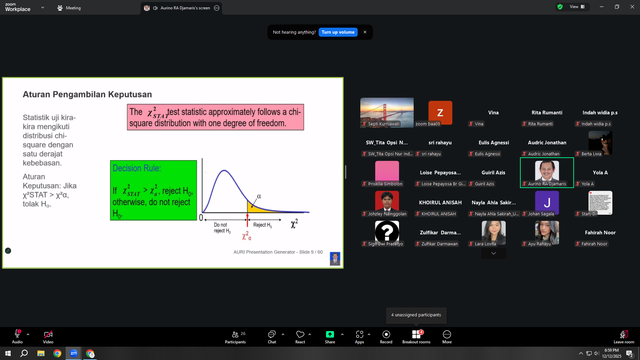The height and width of the screenshot is (360, 640).
Task: Select Johzley Nainggolan video tile
Action: pyautogui.click(x=387, y=203)
